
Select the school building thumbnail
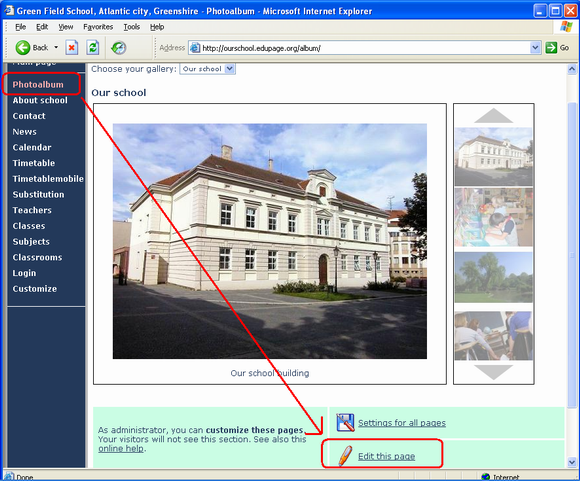(x=493, y=156)
